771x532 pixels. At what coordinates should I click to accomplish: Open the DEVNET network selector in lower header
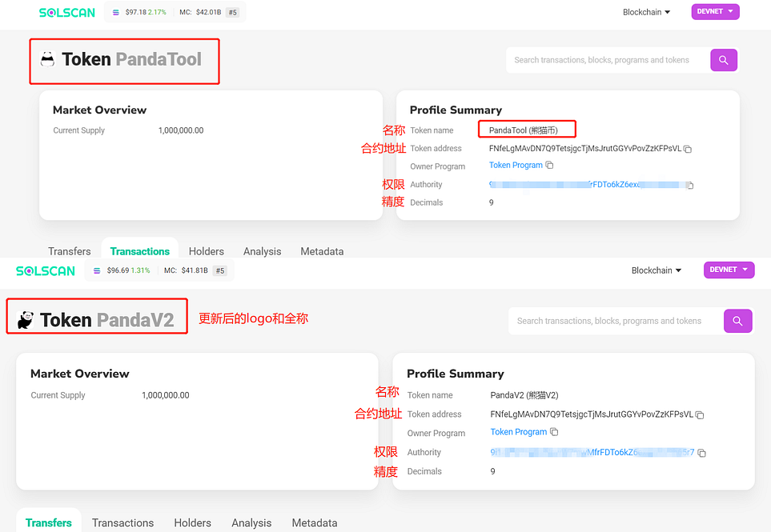[729, 270]
